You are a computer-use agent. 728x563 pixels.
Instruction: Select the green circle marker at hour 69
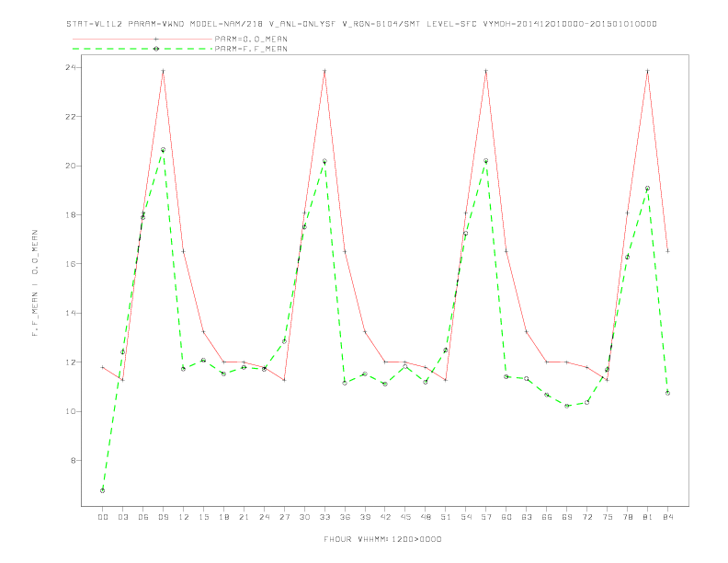(567, 406)
